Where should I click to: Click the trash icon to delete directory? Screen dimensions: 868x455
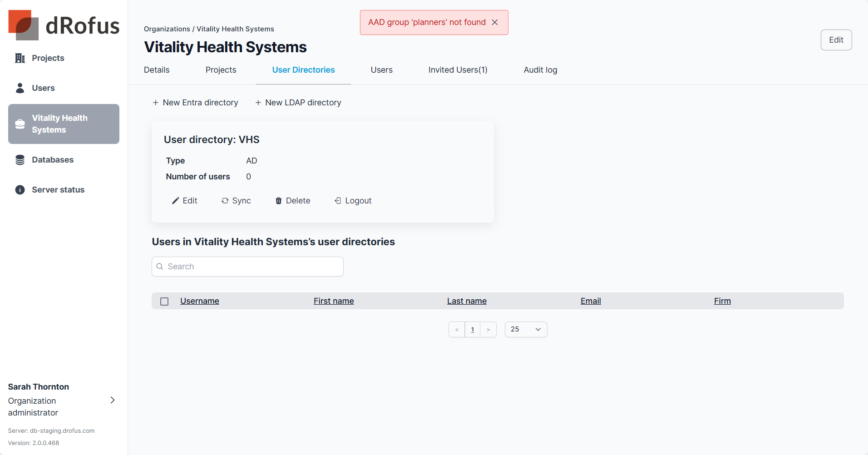pyautogui.click(x=279, y=201)
